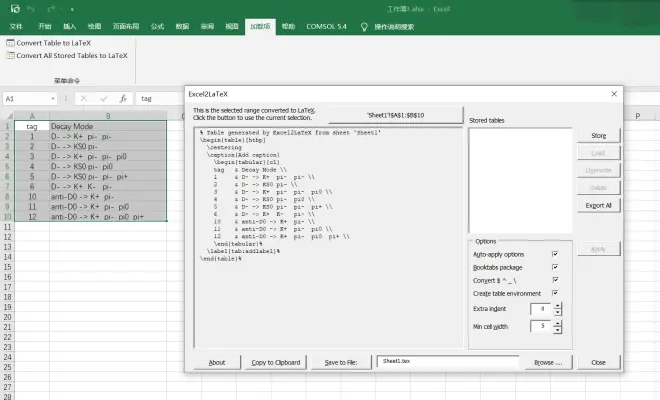Image resolution: width=660 pixels, height=400 pixels.
Task: Select the cell 'anti-D0 -> K+ pi-'
Action: (108, 197)
